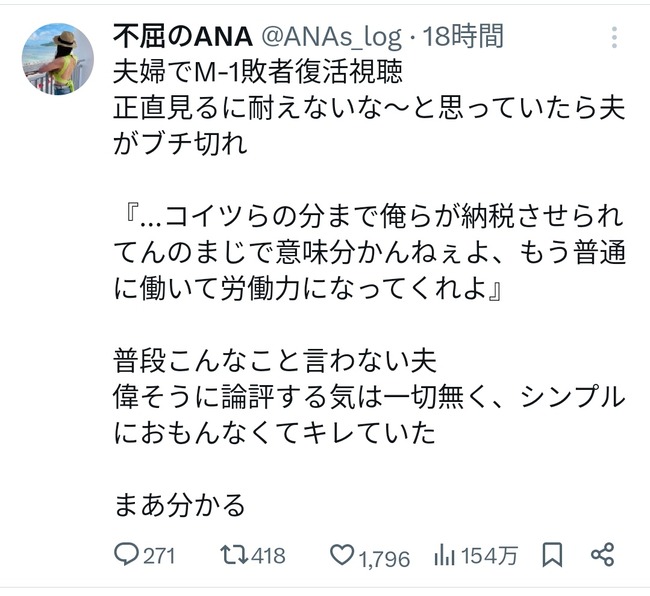The height and width of the screenshot is (596, 650).
Task: Click the closing line まあ分かる
Action: tap(179, 505)
